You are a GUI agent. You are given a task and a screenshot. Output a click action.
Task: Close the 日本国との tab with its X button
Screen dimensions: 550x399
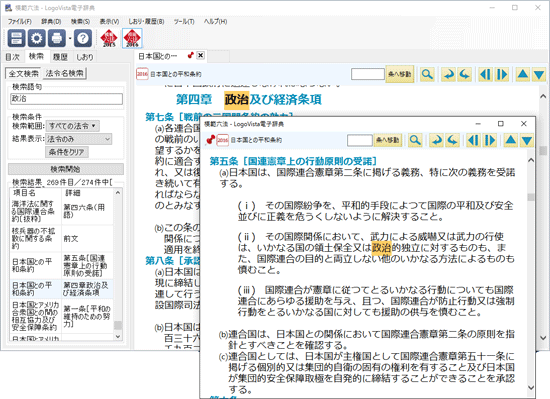(x=201, y=55)
